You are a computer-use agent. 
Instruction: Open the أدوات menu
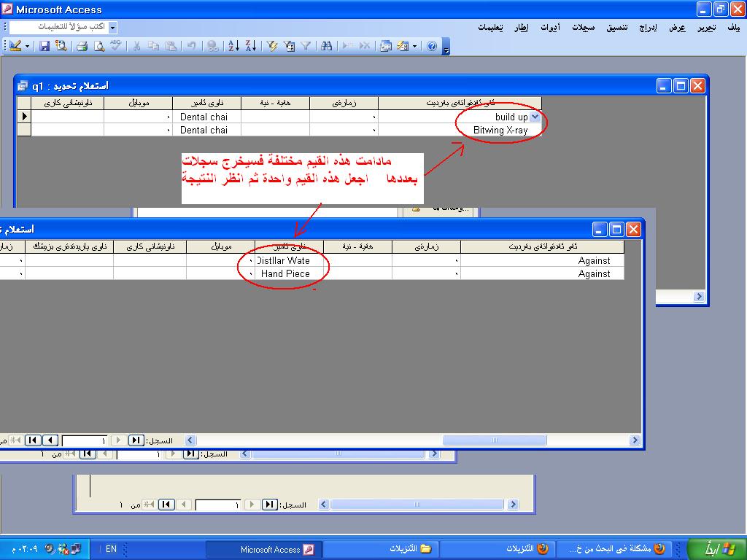[550, 28]
